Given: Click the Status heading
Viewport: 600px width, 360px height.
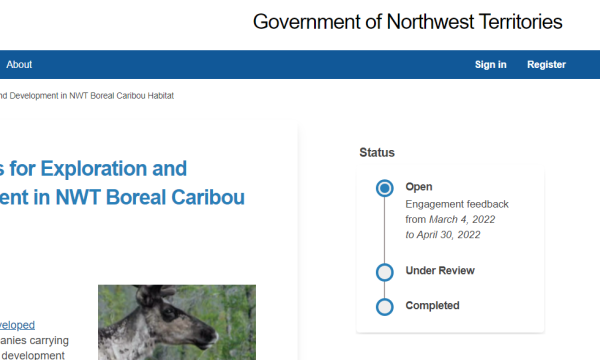Looking at the screenshot, I should [377, 153].
